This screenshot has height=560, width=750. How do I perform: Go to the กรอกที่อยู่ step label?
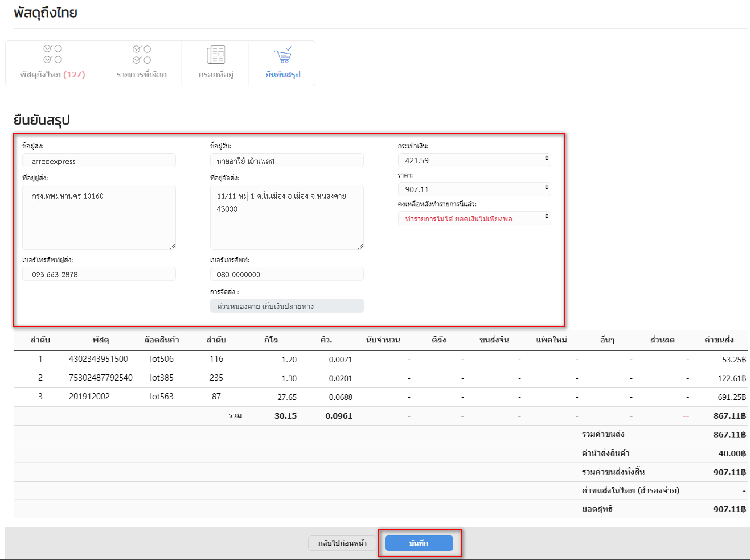click(216, 75)
